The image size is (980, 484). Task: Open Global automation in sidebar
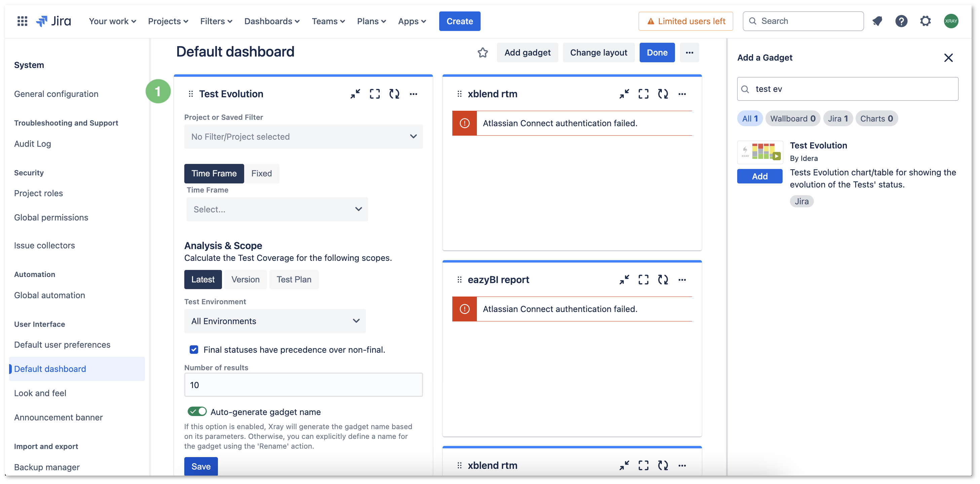49,295
